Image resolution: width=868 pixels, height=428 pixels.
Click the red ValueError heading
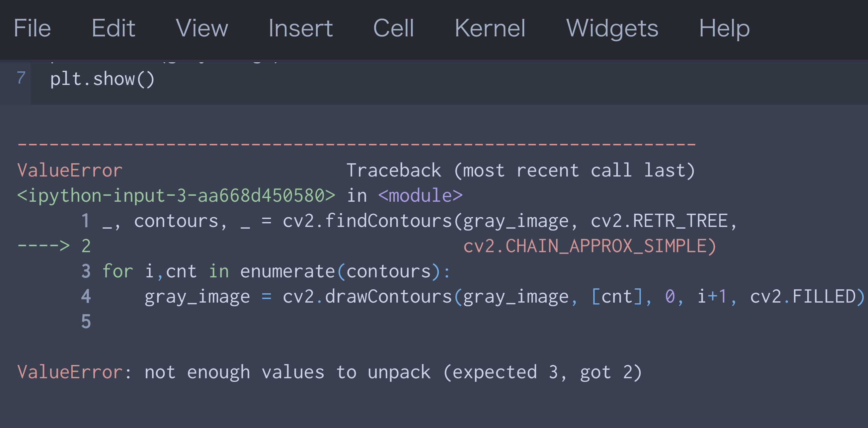[70, 171]
